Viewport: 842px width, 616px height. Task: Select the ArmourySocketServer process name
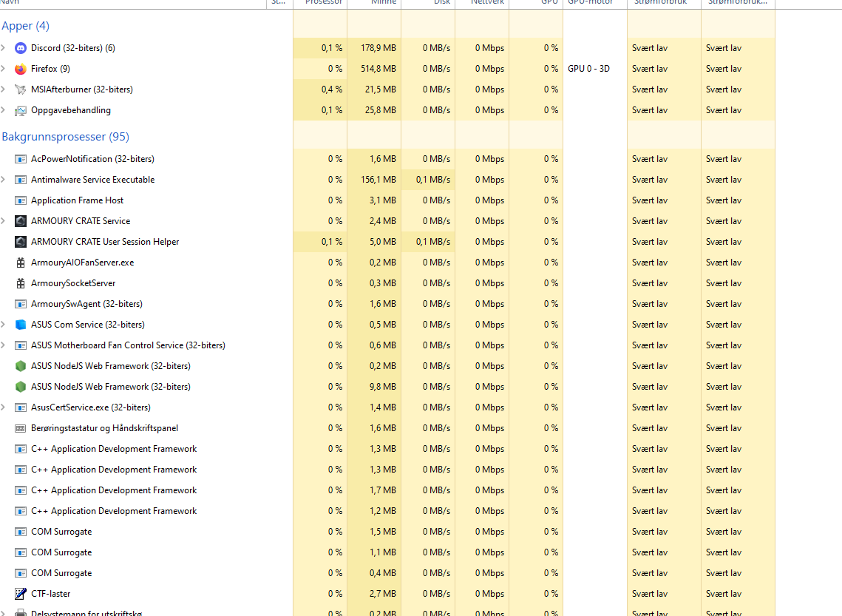[x=73, y=283]
